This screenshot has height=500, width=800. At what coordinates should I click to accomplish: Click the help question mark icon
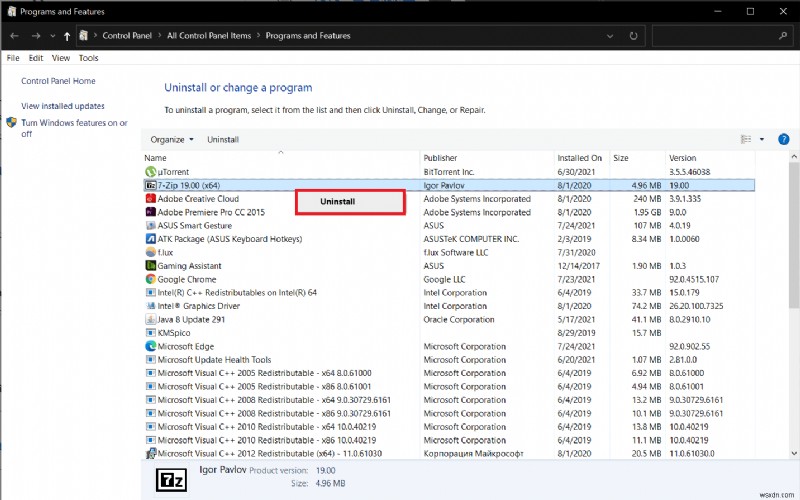(784, 139)
